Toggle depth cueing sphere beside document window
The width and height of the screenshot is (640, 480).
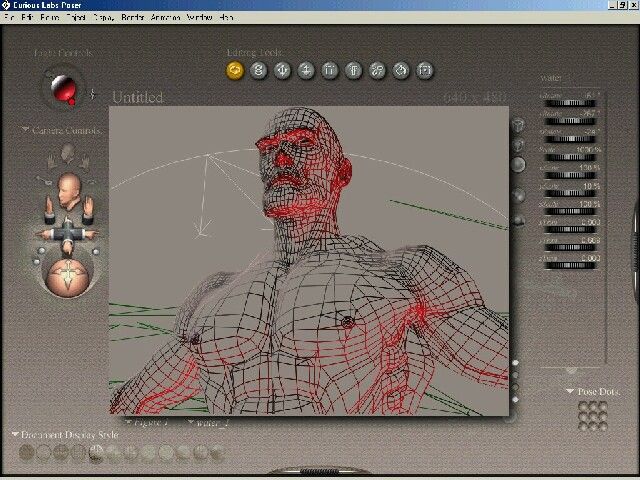tap(518, 196)
